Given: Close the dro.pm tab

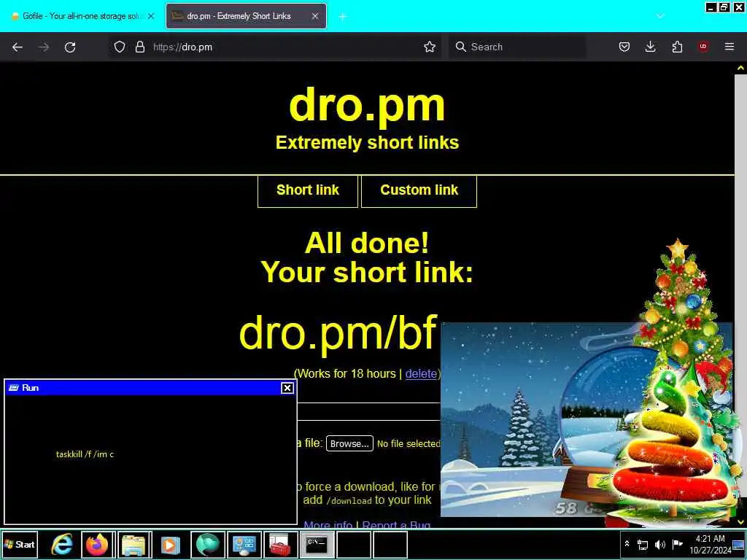Looking at the screenshot, I should pos(315,16).
